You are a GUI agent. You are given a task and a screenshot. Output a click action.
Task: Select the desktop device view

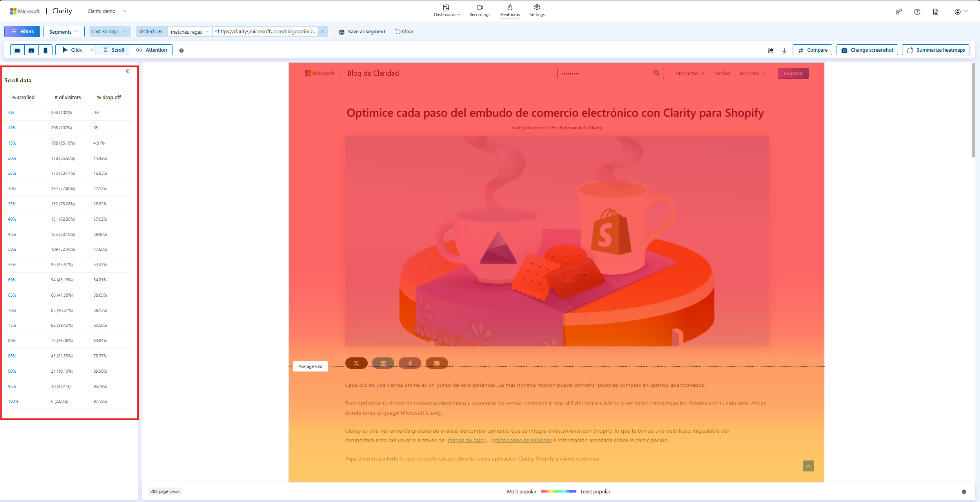coord(17,50)
